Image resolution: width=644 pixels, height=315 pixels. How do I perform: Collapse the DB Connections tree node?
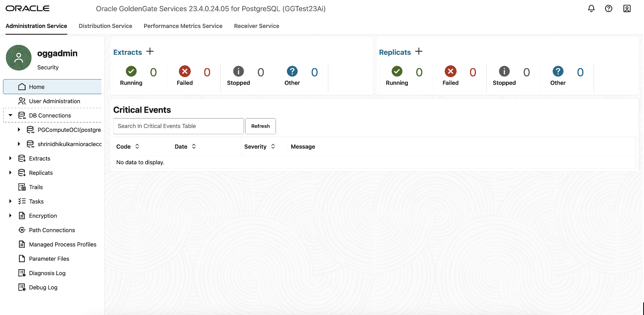pos(11,115)
